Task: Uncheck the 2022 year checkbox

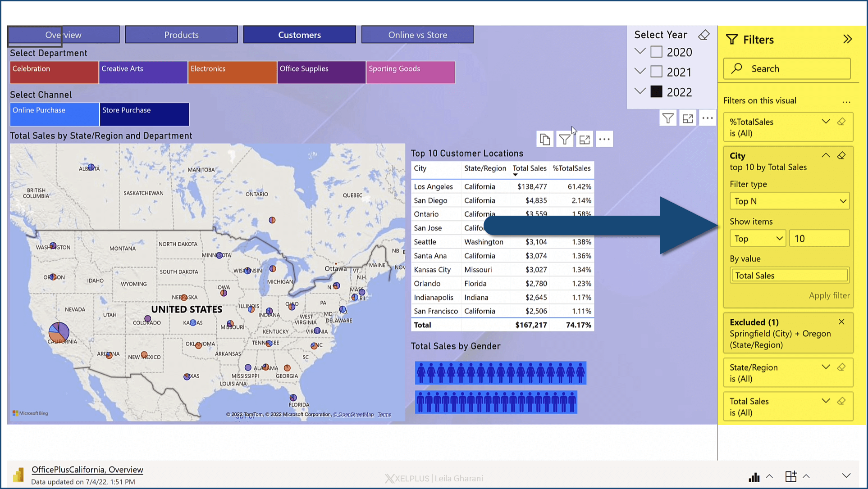Action: tap(657, 92)
